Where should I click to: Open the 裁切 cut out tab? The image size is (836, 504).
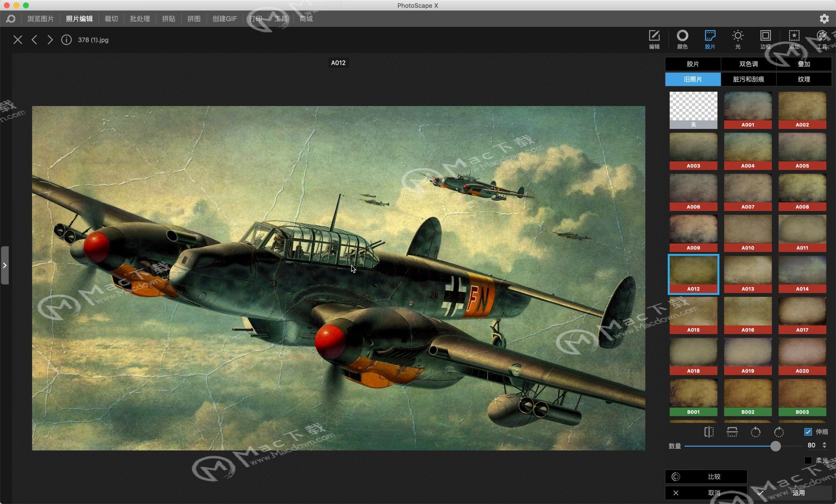tap(111, 19)
